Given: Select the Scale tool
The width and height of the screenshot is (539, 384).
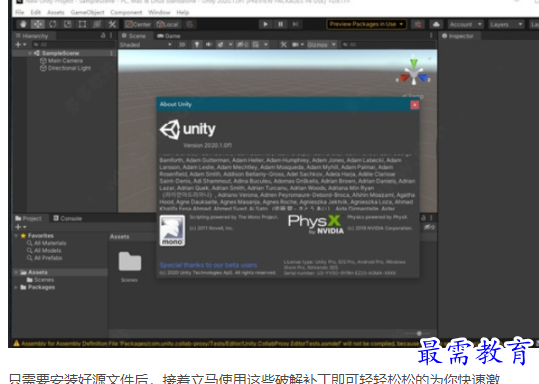Looking at the screenshot, I should (67, 24).
